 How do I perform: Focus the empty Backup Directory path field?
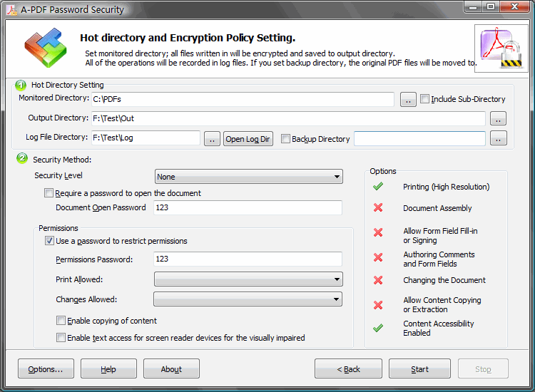click(x=419, y=138)
